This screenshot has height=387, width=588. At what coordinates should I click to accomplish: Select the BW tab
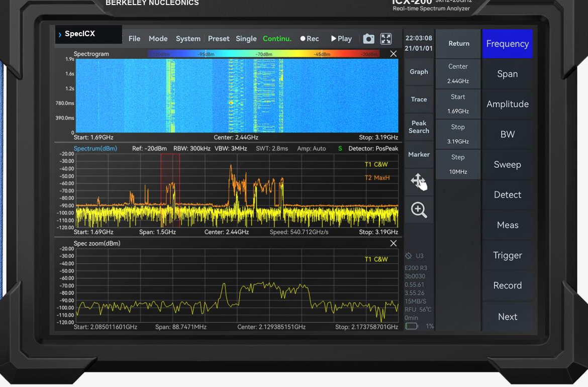(508, 134)
